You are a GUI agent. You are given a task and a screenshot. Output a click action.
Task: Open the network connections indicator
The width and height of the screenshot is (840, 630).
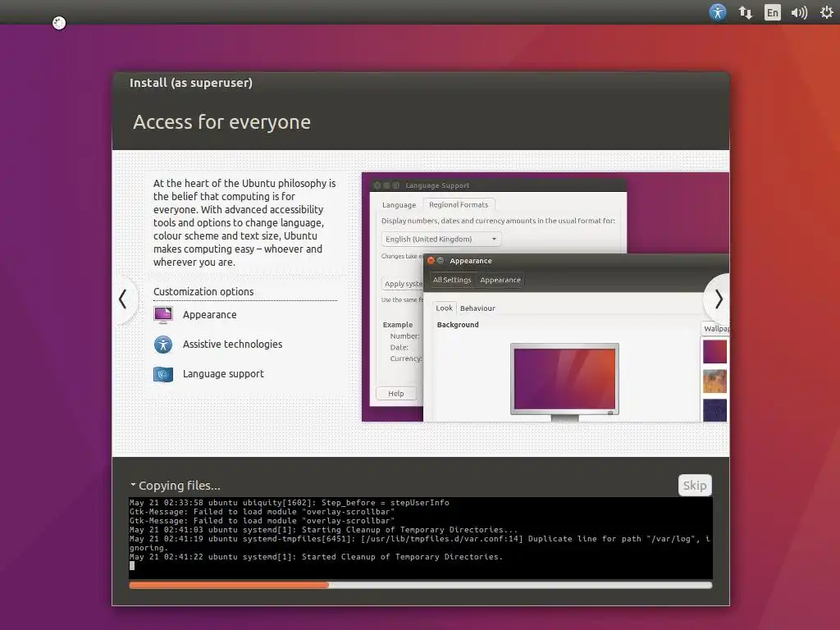pyautogui.click(x=745, y=12)
